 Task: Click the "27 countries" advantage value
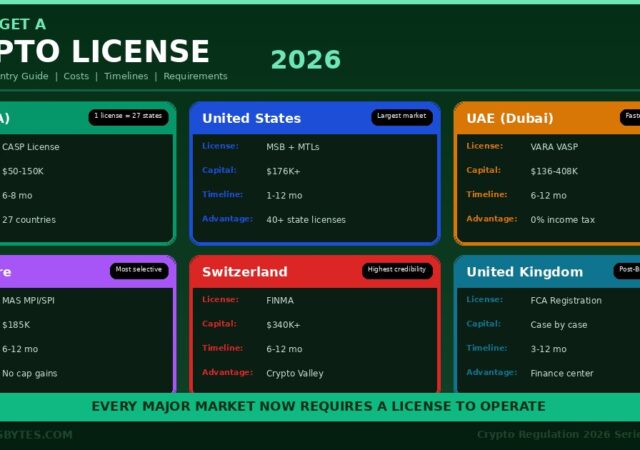pos(29,220)
